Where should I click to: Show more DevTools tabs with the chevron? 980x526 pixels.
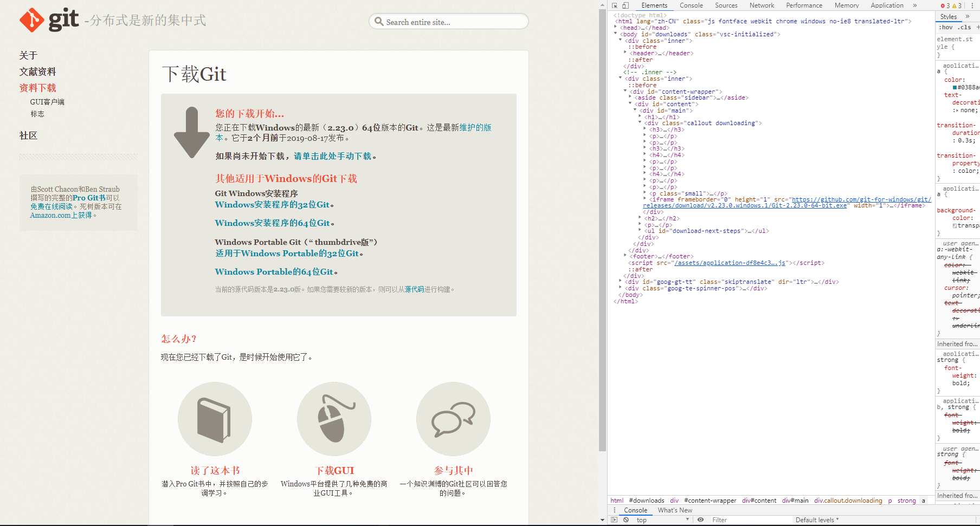tap(915, 5)
